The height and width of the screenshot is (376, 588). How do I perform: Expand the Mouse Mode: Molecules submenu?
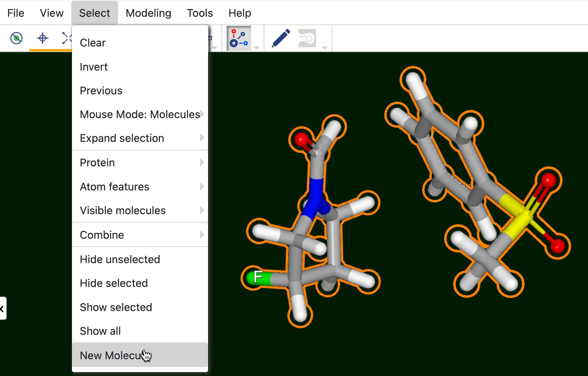(140, 114)
